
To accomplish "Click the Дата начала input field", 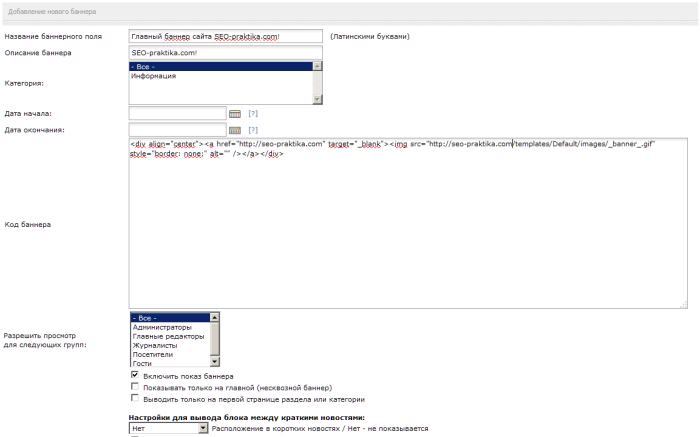I will coord(178,113).
